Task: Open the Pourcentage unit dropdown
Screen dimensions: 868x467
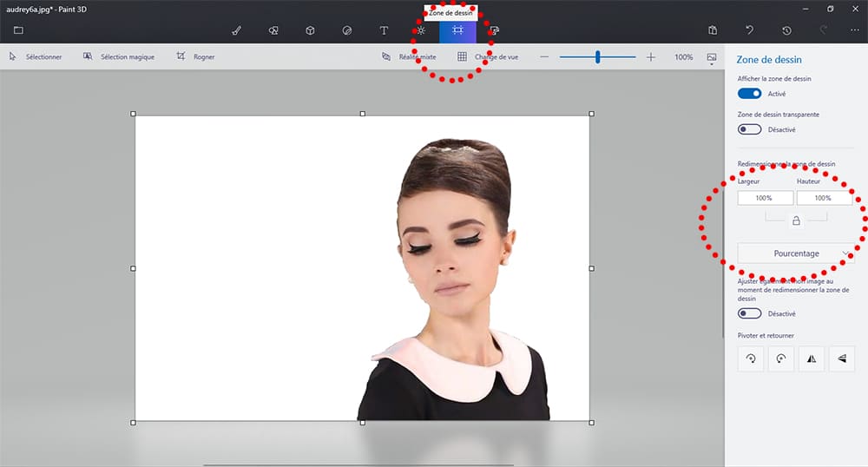Action: click(x=795, y=253)
